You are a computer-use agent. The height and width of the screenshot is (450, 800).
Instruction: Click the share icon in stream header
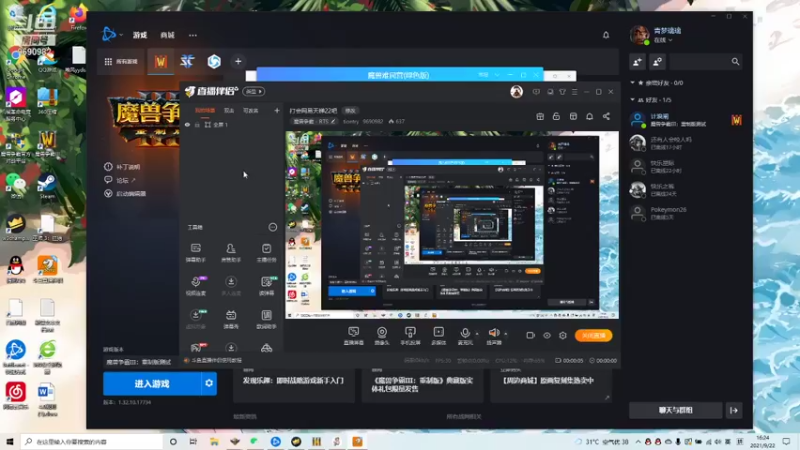606,116
